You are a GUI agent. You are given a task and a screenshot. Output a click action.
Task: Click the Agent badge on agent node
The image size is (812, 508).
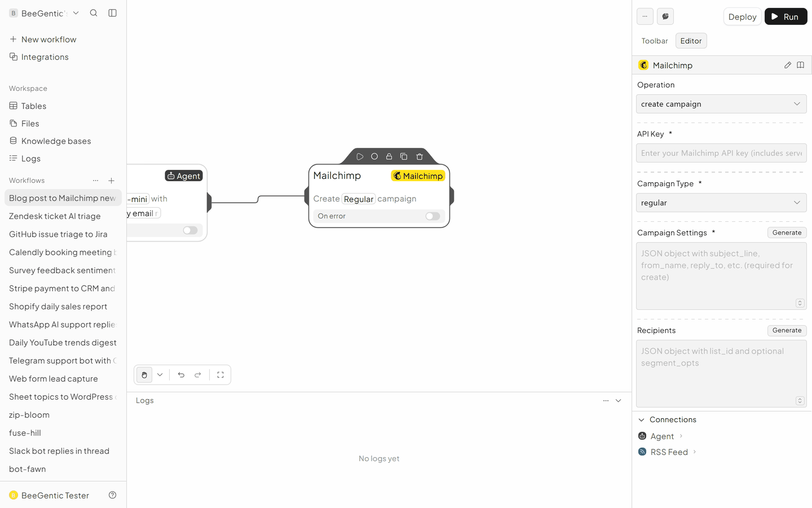tap(184, 176)
